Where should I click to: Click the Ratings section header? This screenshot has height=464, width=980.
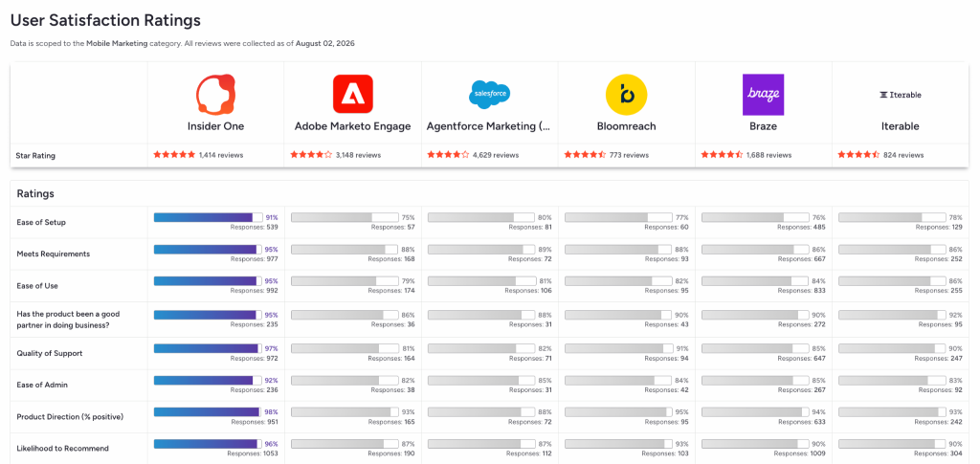click(x=35, y=193)
